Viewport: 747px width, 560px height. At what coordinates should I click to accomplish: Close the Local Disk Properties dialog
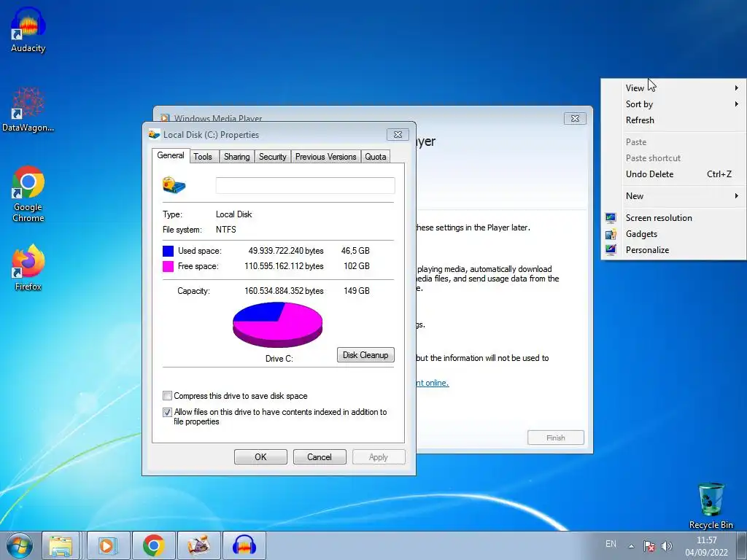pos(398,135)
